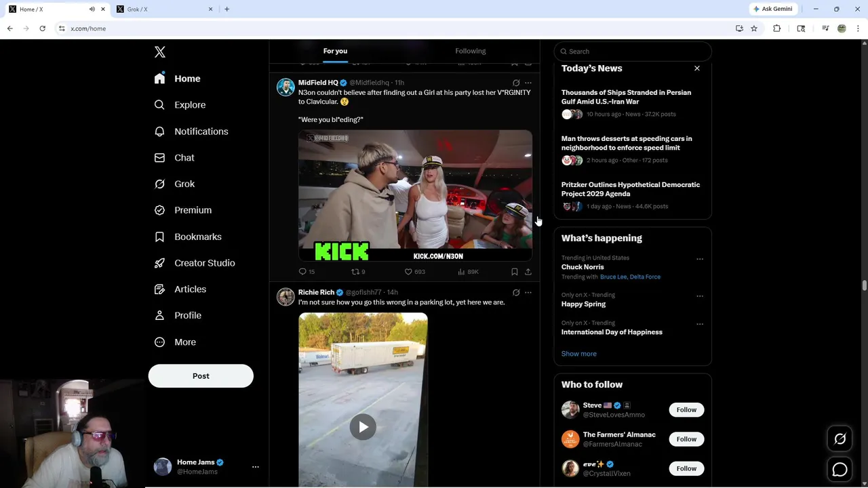Screen dimensions: 868x488
Task: Open Thousands of Ships Stranded news story
Action: coord(633,104)
